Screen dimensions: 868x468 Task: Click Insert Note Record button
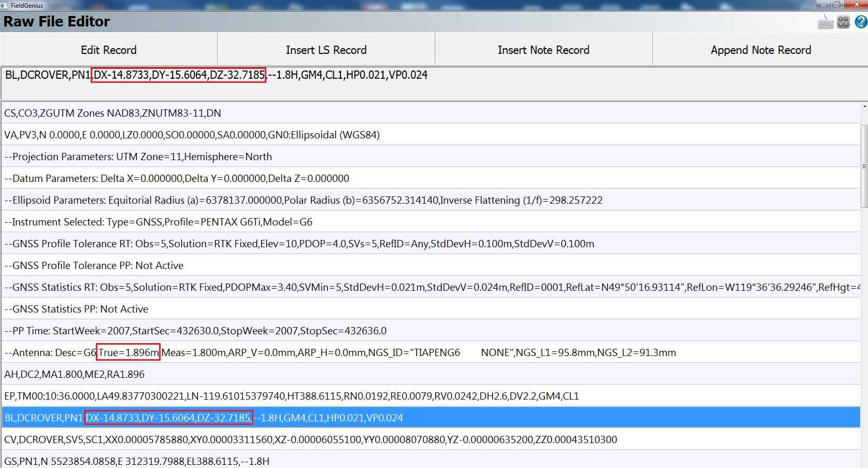(544, 50)
